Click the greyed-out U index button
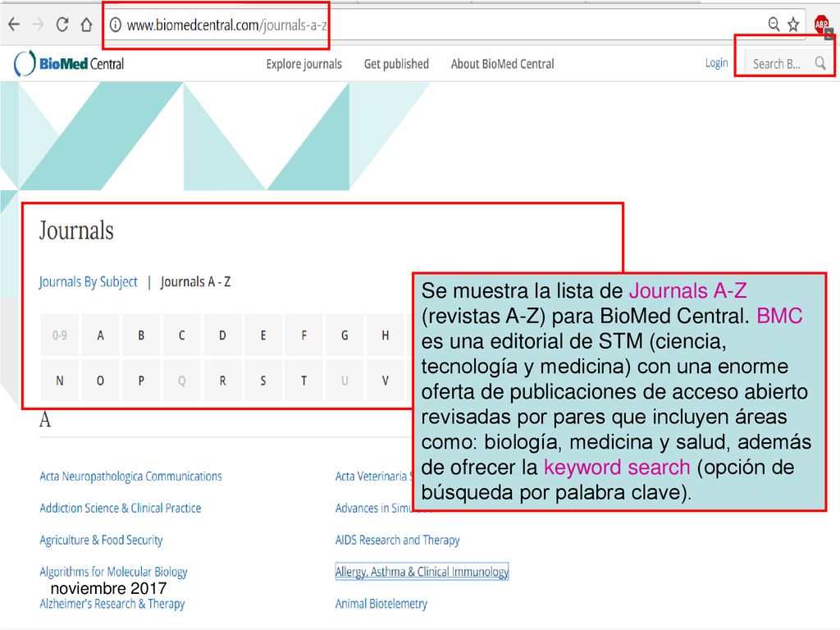Screen dimensions: 840x630 pos(345,381)
